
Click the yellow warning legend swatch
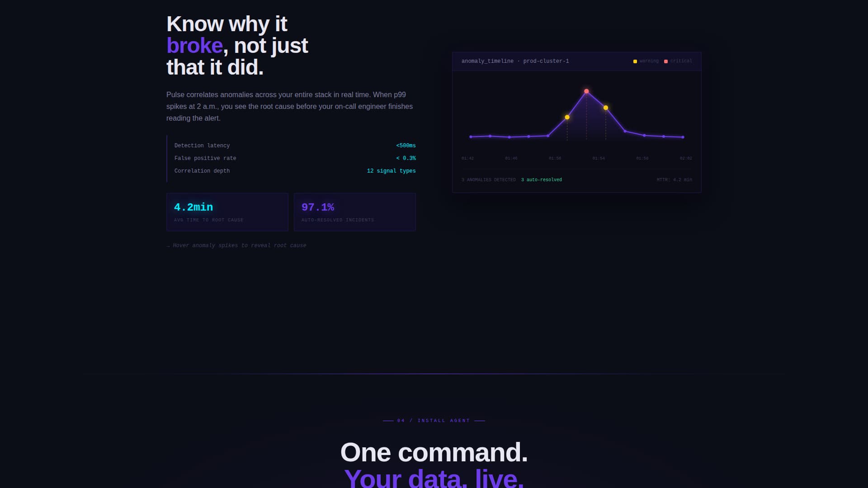click(635, 61)
